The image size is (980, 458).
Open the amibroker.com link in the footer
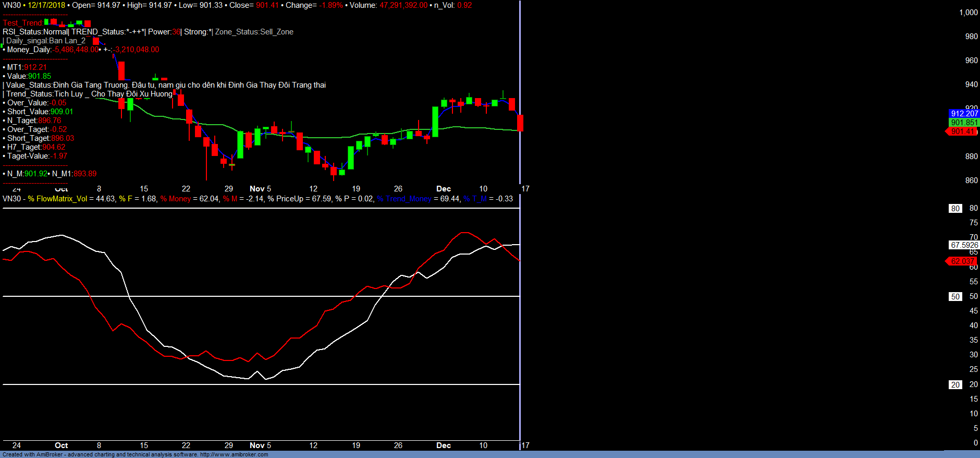tap(234, 454)
